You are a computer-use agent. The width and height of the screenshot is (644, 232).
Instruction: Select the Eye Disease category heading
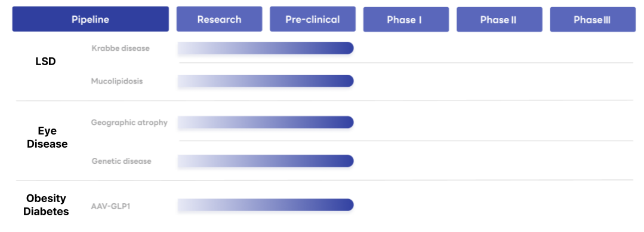(x=48, y=138)
